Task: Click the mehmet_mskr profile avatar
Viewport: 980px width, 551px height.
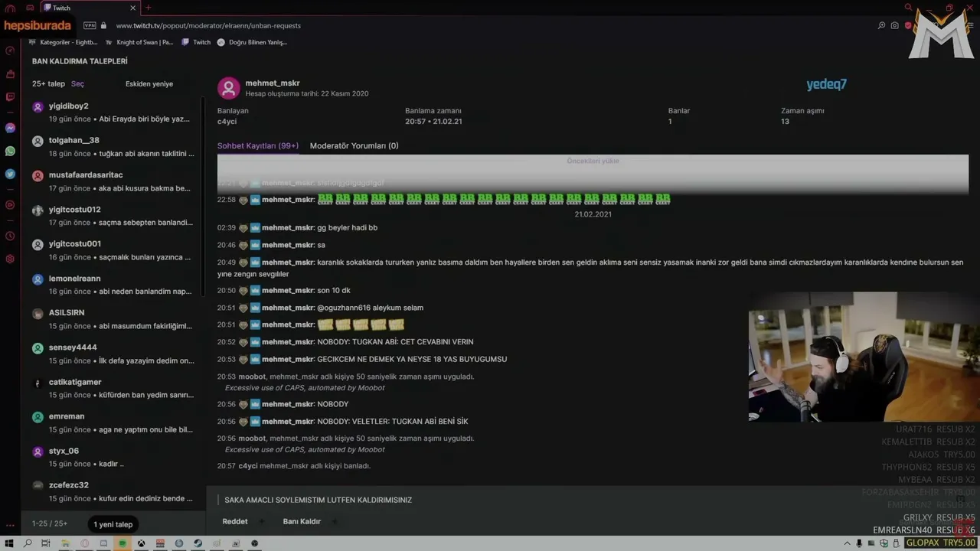Action: [x=229, y=88]
